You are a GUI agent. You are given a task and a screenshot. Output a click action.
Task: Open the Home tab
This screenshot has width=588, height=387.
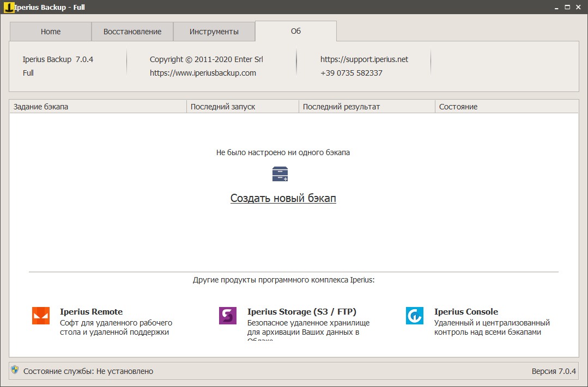(51, 32)
